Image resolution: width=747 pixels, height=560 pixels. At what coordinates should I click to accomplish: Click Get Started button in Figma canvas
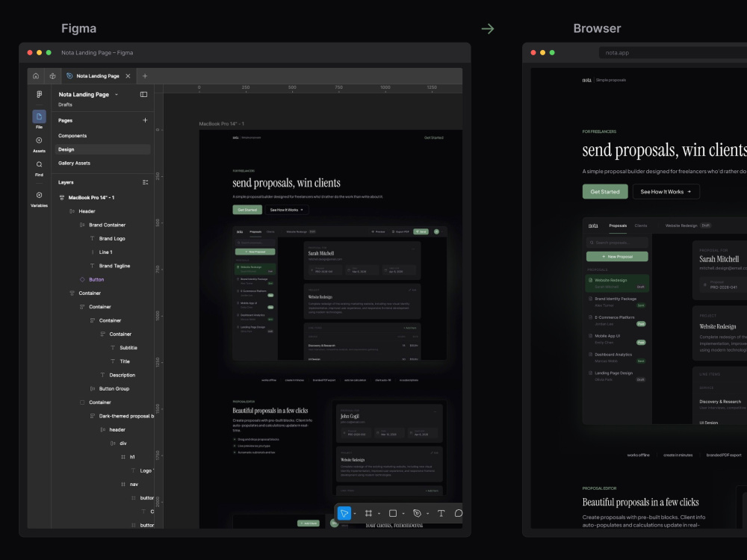(247, 210)
